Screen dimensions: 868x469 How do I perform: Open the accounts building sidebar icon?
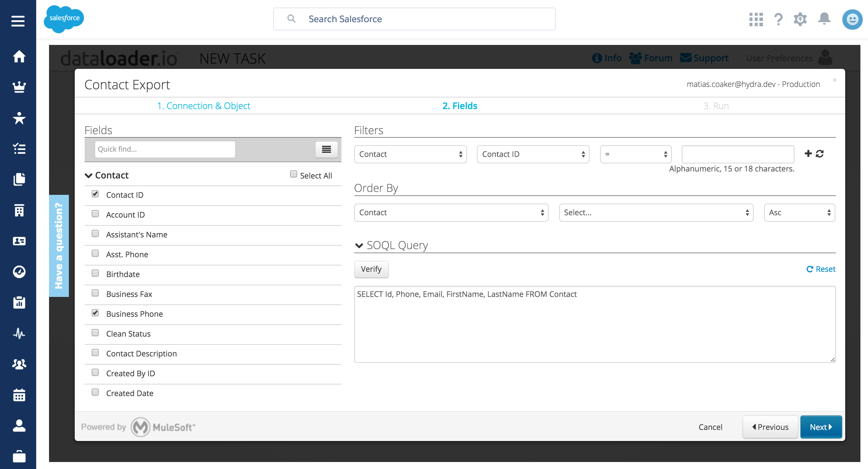19,210
